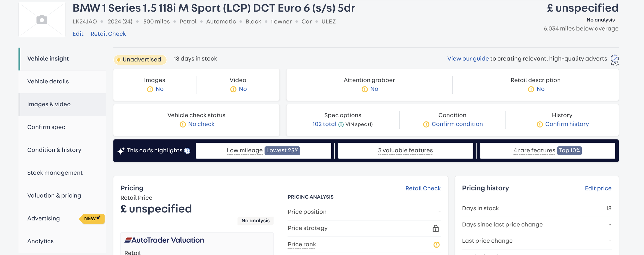Click the 'VIN spec (1)' text
This screenshot has width=644, height=255.
(359, 125)
